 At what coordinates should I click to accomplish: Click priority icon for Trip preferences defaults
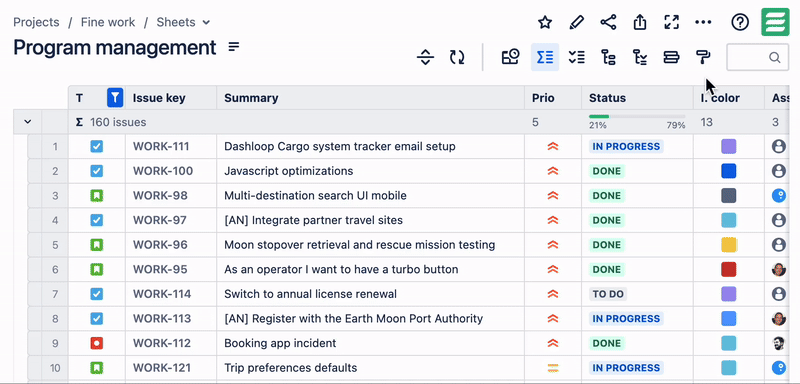(x=553, y=368)
